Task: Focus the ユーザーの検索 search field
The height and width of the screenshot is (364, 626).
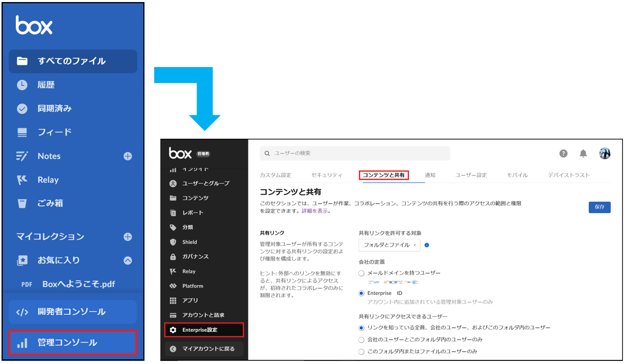Action: pos(355,153)
